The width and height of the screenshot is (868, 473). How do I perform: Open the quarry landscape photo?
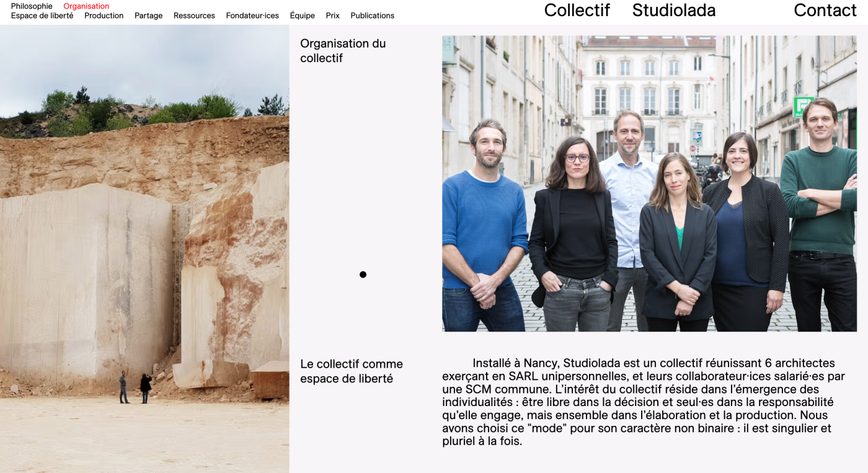pos(144,249)
